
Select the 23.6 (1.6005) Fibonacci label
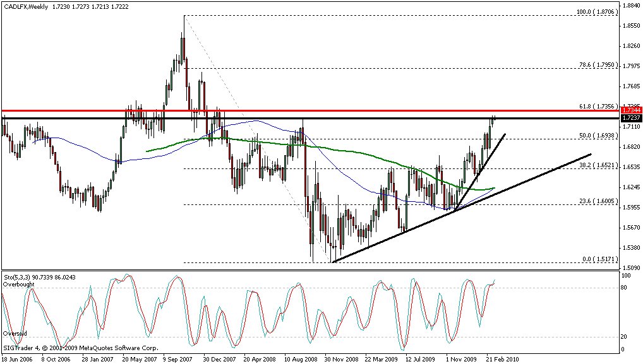[x=598, y=200]
